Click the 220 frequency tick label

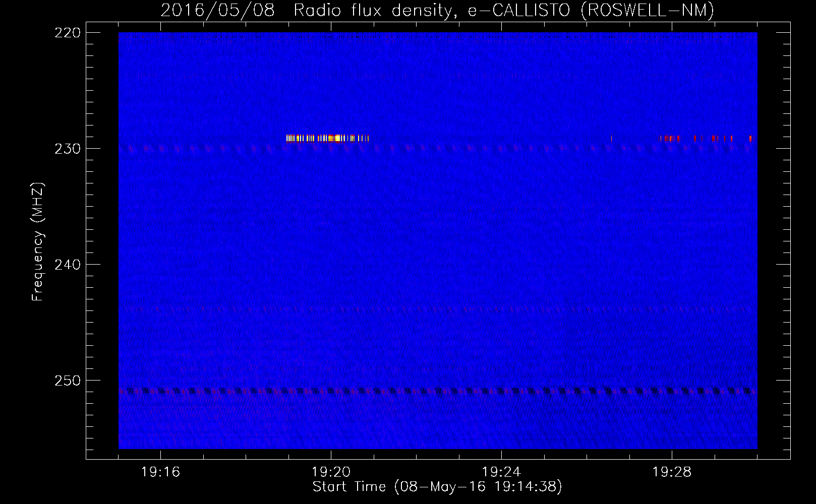coord(67,33)
